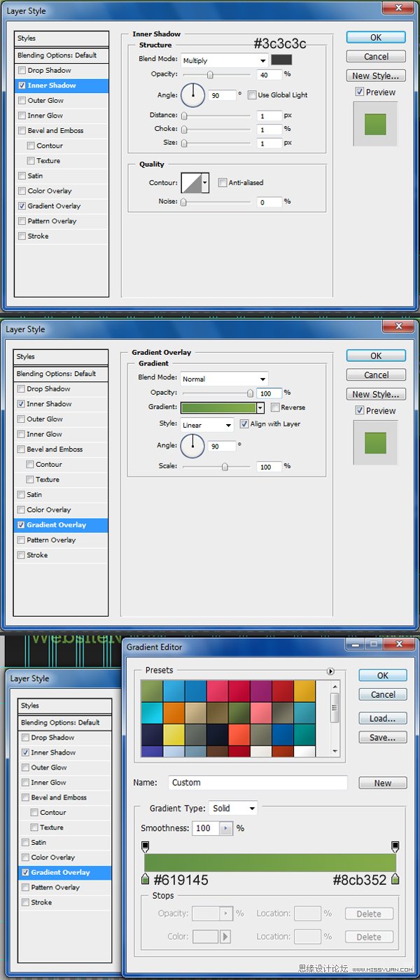Click the green gradient bar in the Gradient Overlay settings

point(218,407)
